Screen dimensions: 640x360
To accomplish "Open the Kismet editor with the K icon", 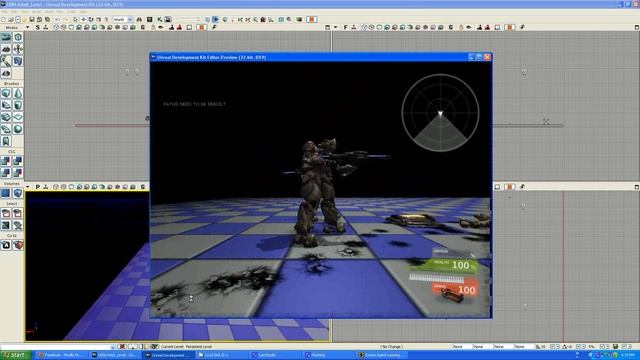I will point(160,20).
